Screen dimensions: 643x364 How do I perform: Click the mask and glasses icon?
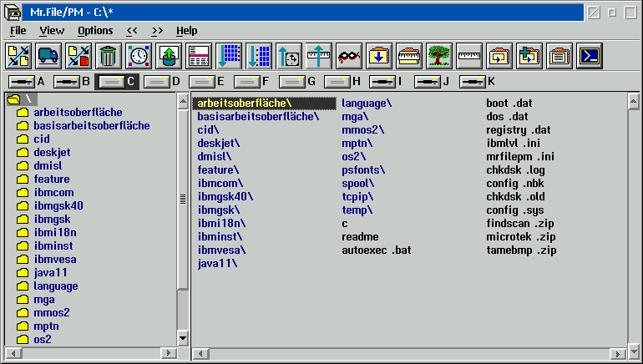pyautogui.click(x=348, y=56)
